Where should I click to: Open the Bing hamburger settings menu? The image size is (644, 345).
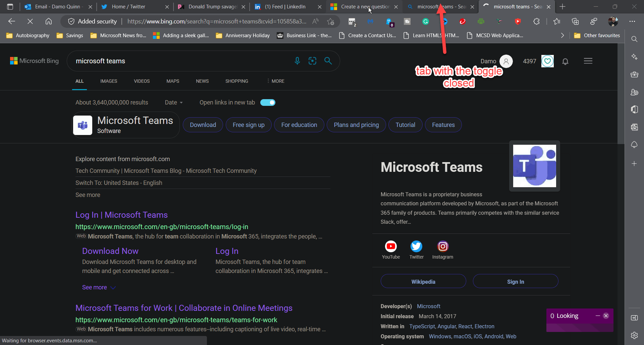pos(588,61)
